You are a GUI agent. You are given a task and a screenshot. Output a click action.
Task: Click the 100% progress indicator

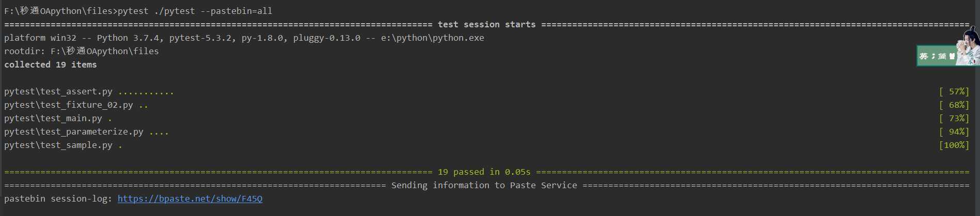click(954, 145)
